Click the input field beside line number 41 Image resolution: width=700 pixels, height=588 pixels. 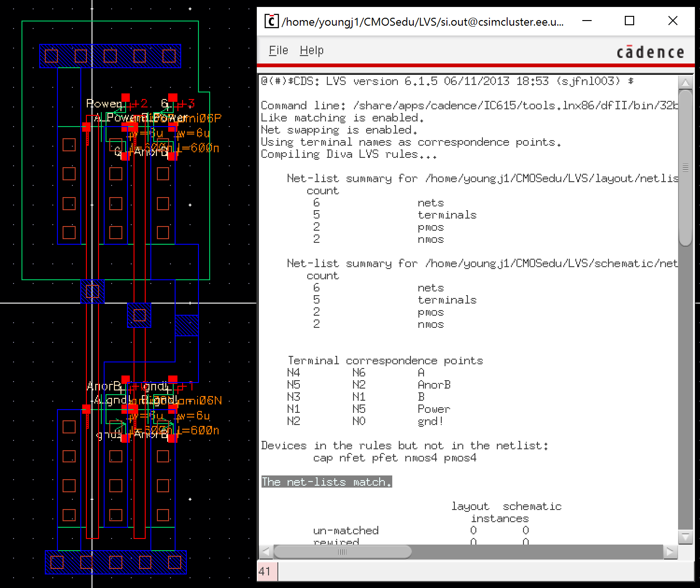point(486,571)
